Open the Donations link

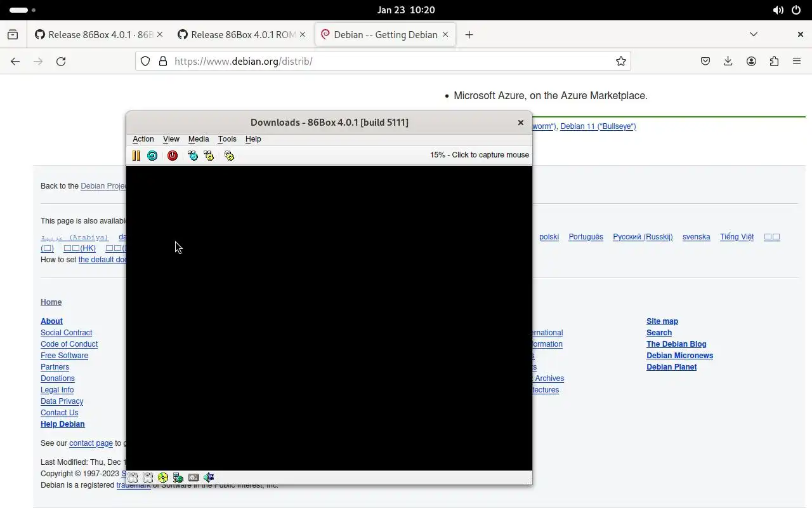[x=58, y=378]
